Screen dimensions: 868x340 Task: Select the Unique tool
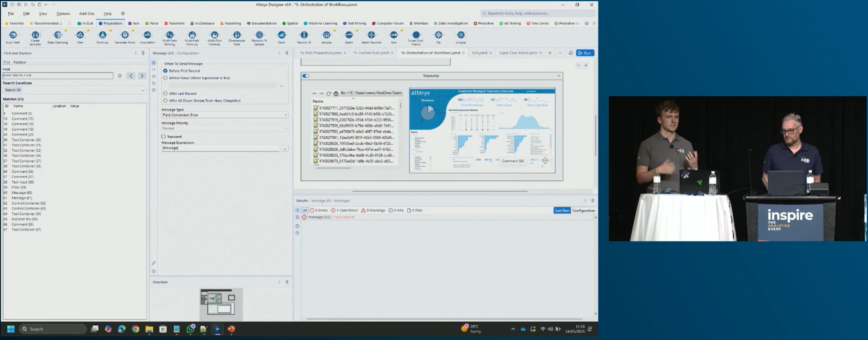(x=461, y=37)
